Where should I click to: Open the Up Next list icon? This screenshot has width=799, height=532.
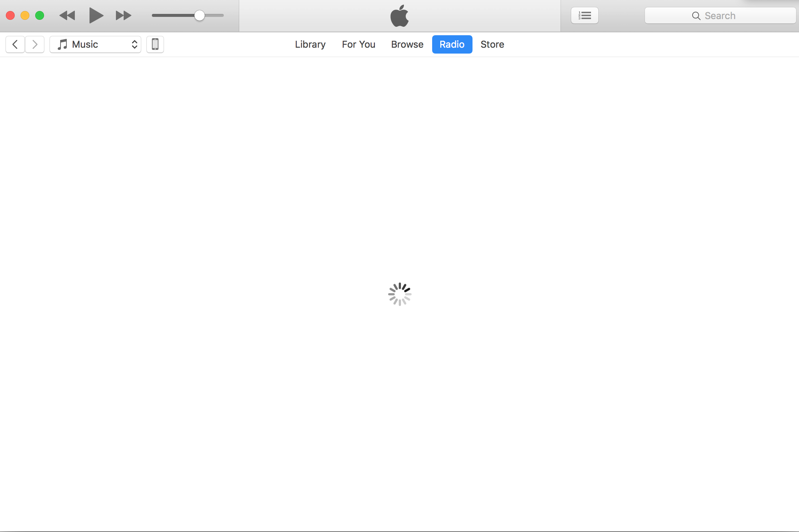584,15
